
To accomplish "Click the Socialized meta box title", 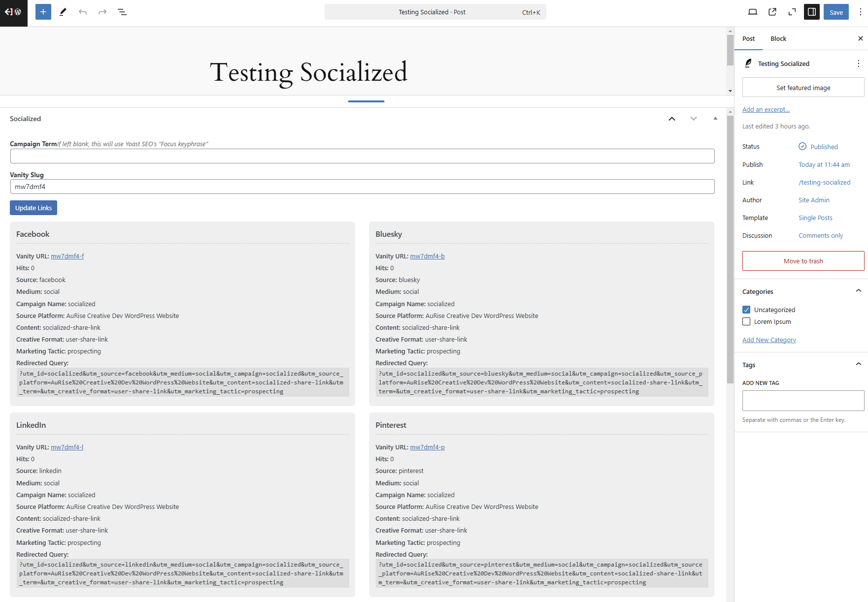I will click(25, 119).
